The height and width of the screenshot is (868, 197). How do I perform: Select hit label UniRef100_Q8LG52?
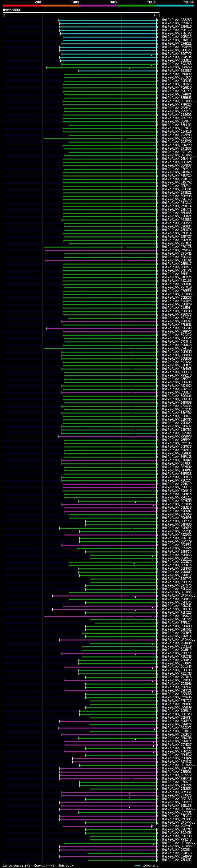(176, 860)
